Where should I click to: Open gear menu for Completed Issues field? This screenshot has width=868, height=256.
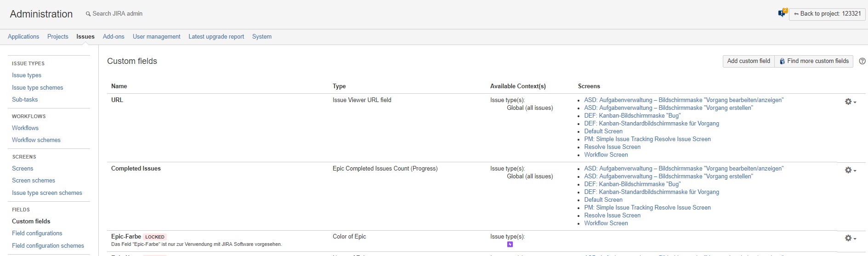[850, 170]
